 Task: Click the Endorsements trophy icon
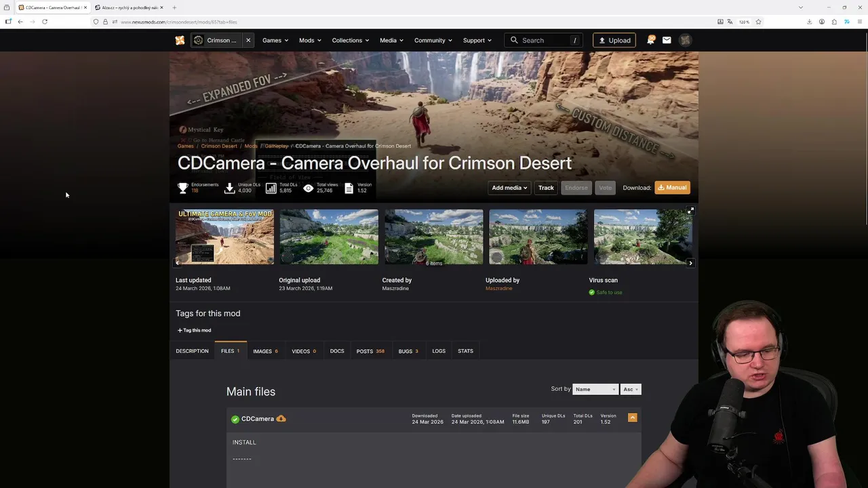coord(182,188)
